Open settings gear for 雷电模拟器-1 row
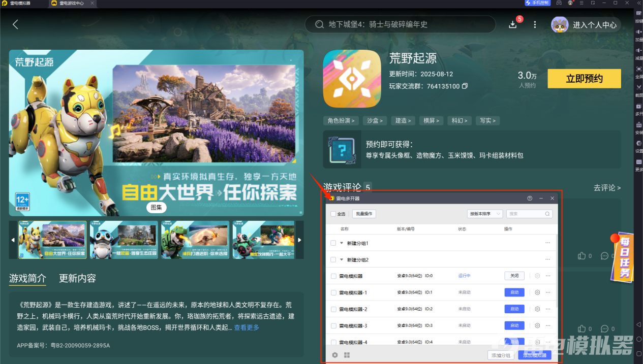 (x=537, y=293)
